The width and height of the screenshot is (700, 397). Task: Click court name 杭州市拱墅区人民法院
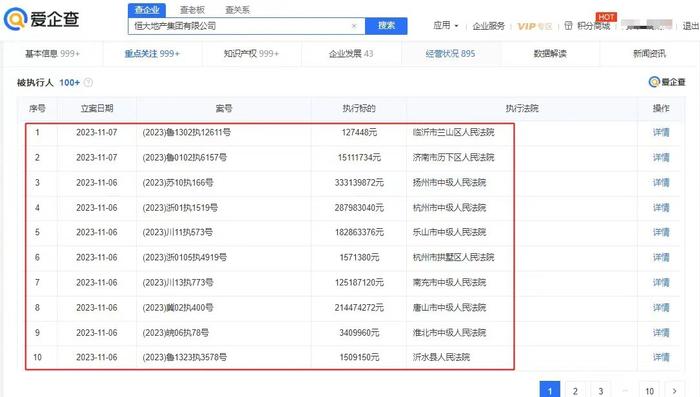[453, 257]
